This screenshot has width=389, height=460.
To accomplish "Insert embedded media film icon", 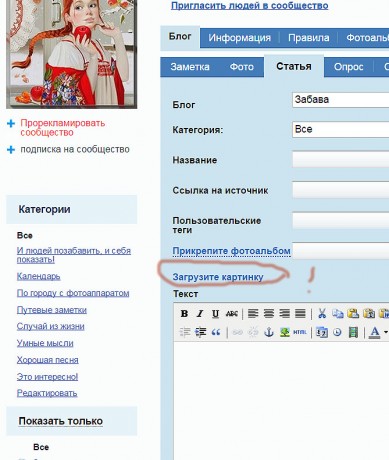I will 353,332.
